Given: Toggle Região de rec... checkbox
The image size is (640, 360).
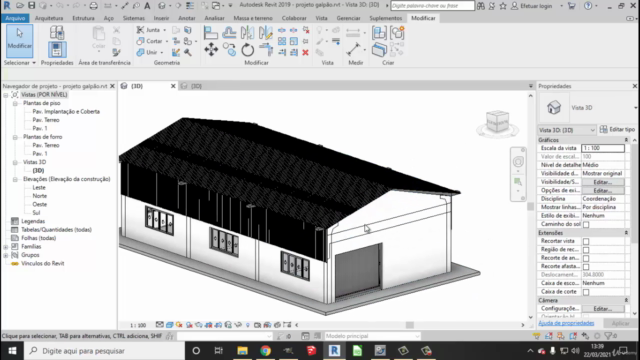Looking at the screenshot, I should click(x=586, y=250).
